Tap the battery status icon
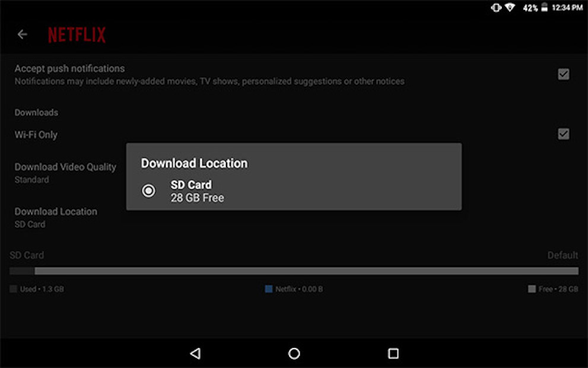 (544, 8)
